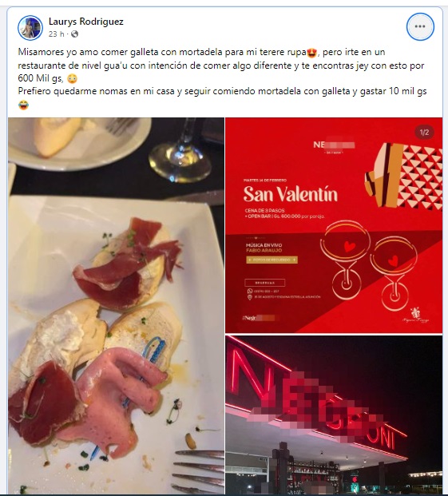448x496 pixels.
Task: Click the San Valentín heading on the flyer
Action: tap(290, 194)
